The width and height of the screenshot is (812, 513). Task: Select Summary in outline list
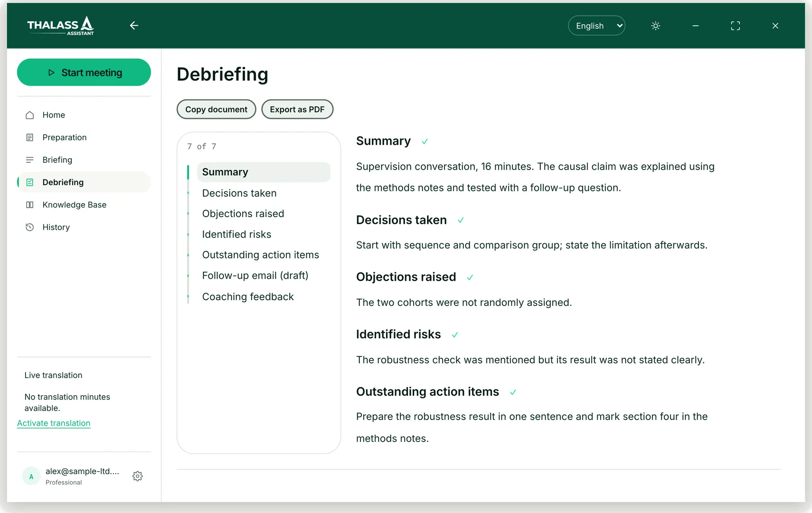click(264, 172)
